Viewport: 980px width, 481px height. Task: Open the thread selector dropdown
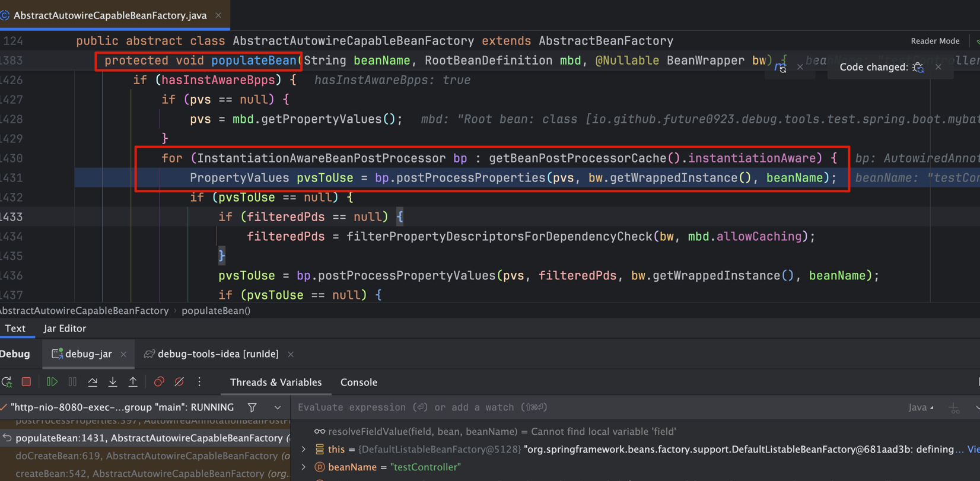point(278,407)
